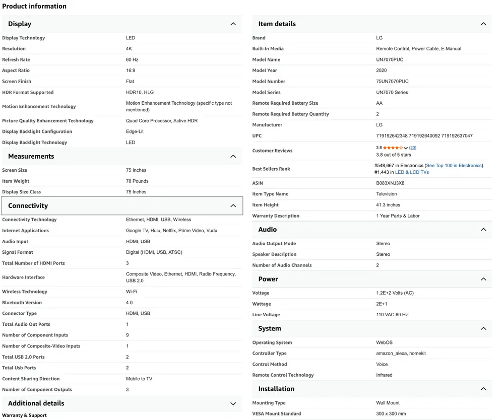504x420 pixels.
Task: Collapse the Item details section chevron
Action: (x=483, y=24)
